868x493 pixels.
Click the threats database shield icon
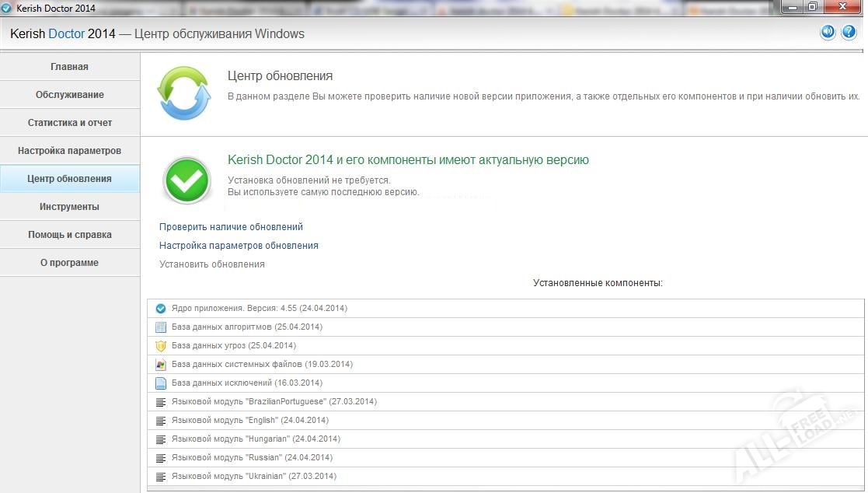[x=161, y=345]
